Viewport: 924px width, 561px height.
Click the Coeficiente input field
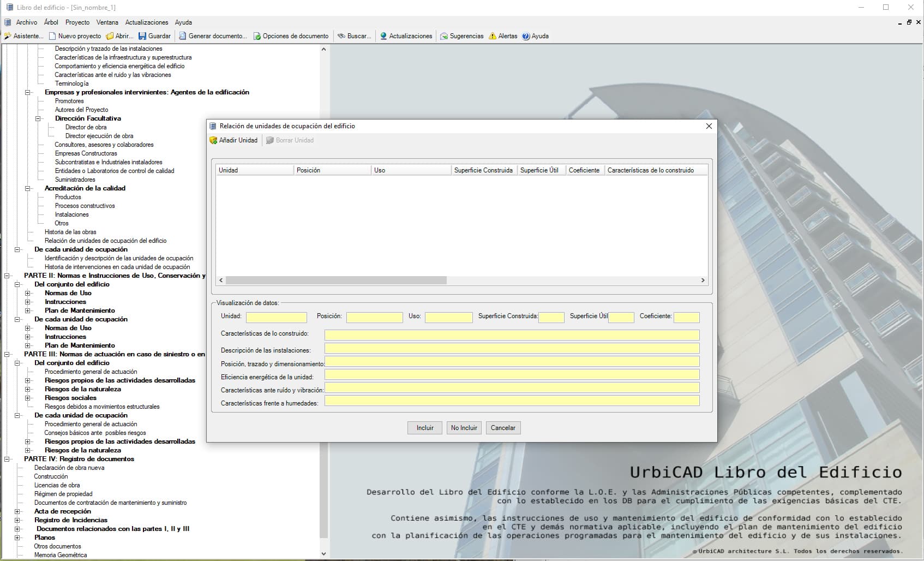[x=687, y=318]
